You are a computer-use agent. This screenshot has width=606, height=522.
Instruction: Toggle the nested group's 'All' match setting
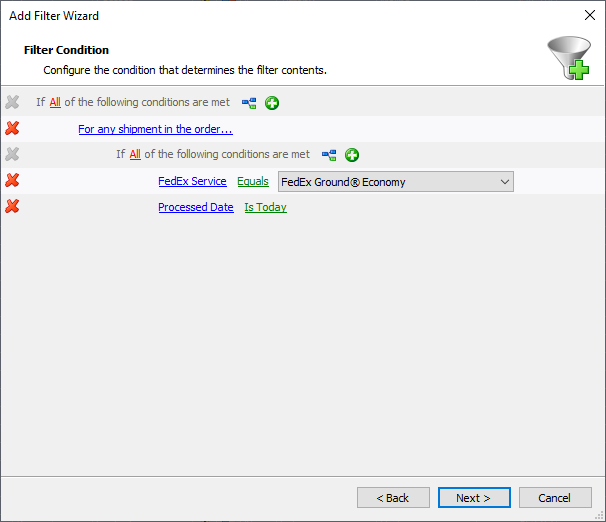click(135, 155)
